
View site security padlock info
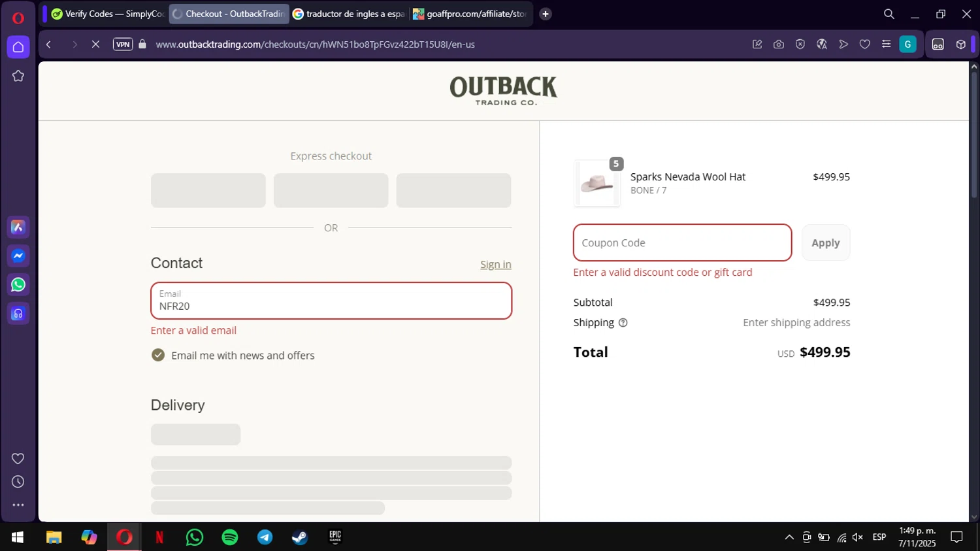click(x=142, y=44)
